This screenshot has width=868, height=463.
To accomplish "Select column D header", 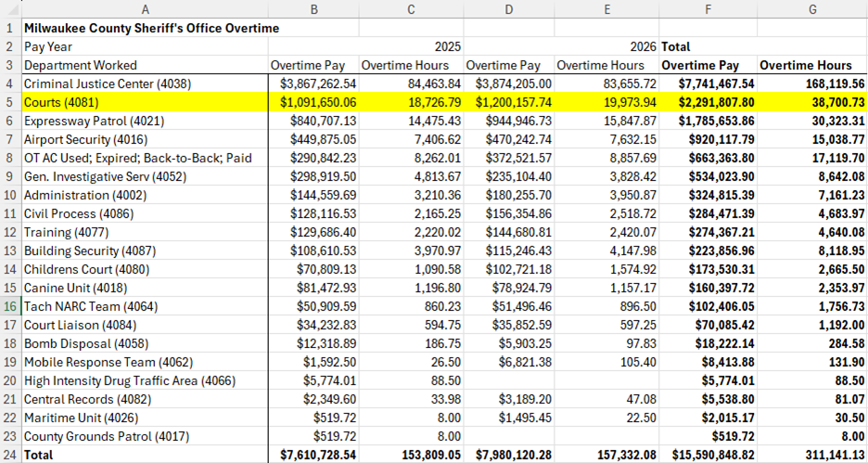I will coord(509,9).
